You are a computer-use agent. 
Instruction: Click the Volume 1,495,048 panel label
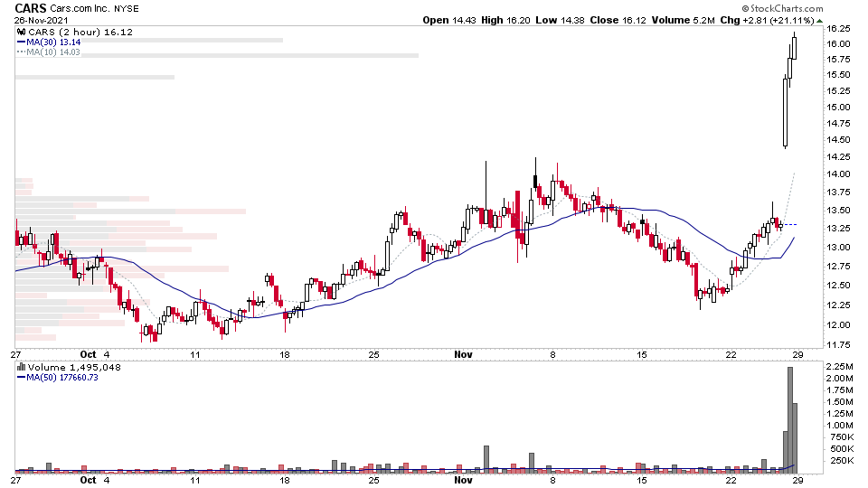click(x=74, y=368)
